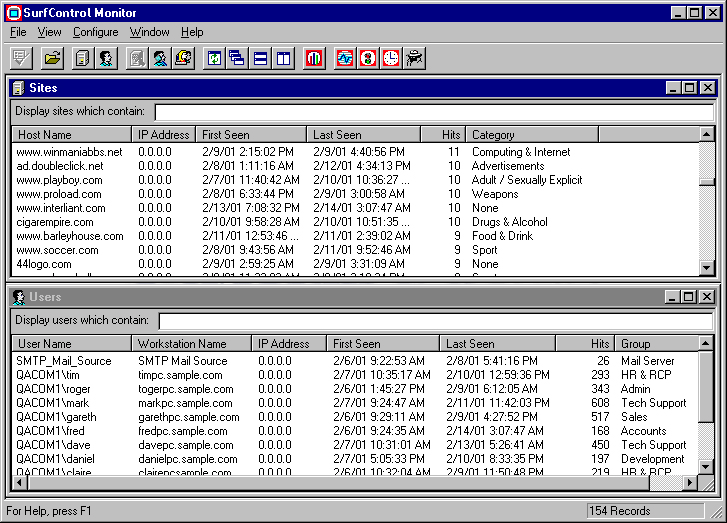Viewport: 727px width, 523px height.
Task: Select user QACOM1\tim
Action: pyautogui.click(x=355, y=375)
